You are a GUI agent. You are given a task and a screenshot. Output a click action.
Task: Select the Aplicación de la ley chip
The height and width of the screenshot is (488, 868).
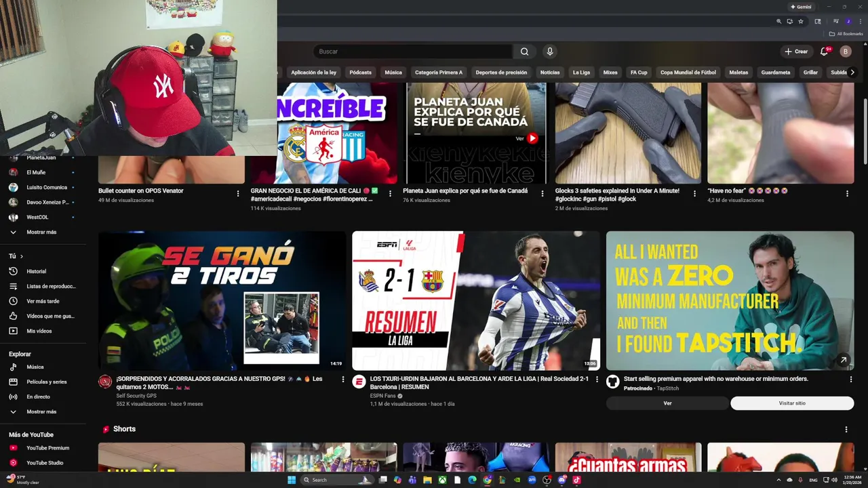313,73
